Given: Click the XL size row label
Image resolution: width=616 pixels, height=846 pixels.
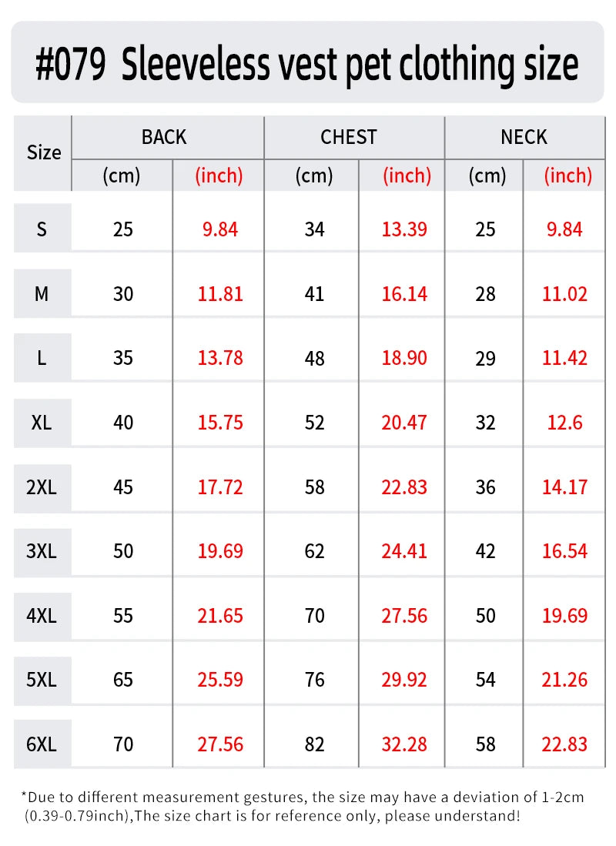Looking at the screenshot, I should (x=42, y=423).
